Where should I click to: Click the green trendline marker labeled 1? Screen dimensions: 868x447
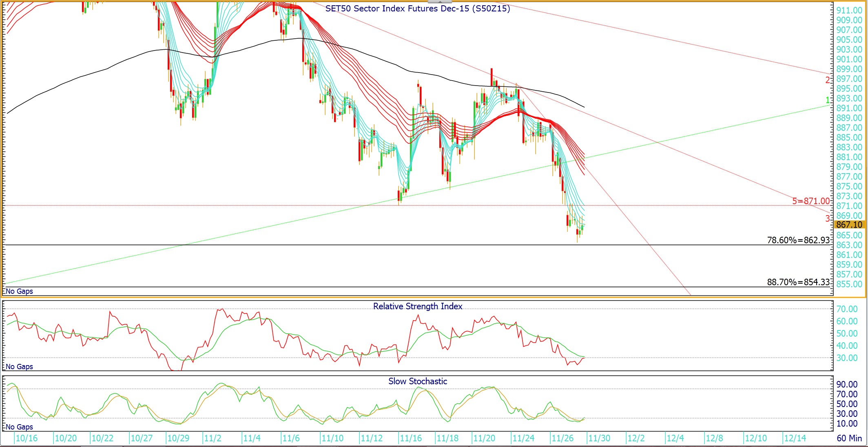(828, 100)
